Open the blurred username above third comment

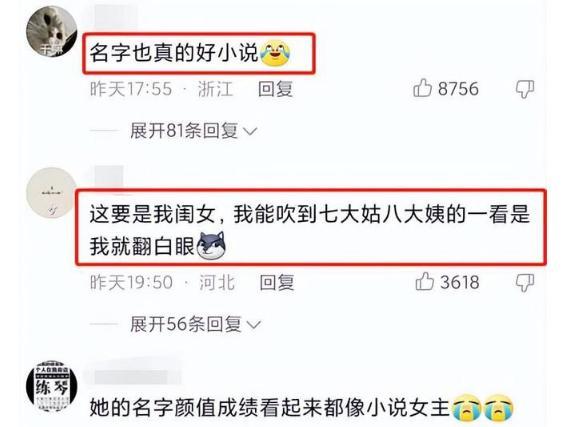pyautogui.click(x=133, y=377)
